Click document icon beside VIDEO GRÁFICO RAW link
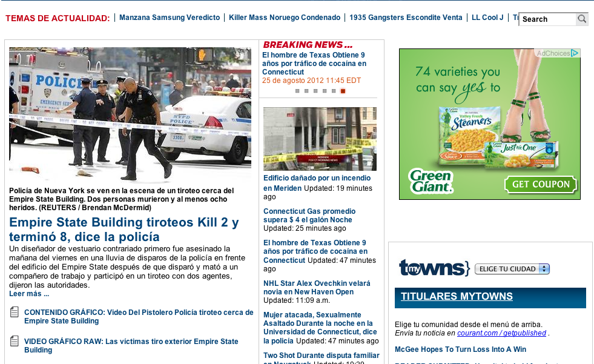 [x=15, y=341]
